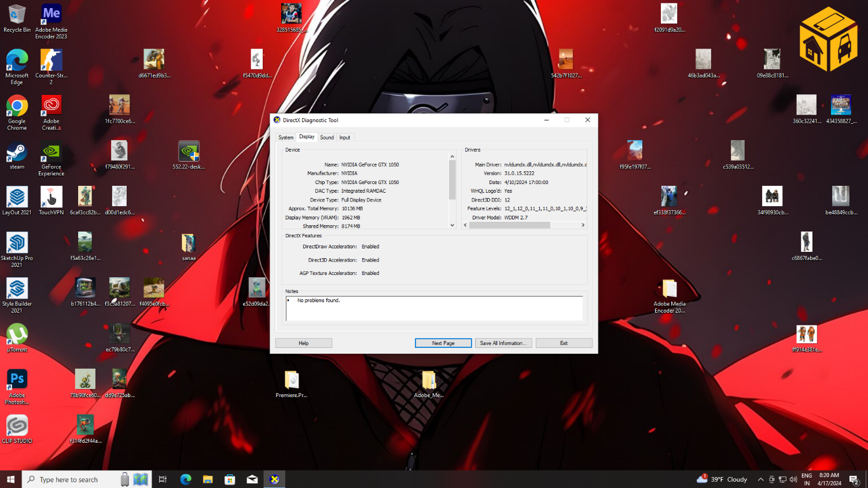868x488 pixels.
Task: Open the network icon in tray
Action: coord(782,479)
